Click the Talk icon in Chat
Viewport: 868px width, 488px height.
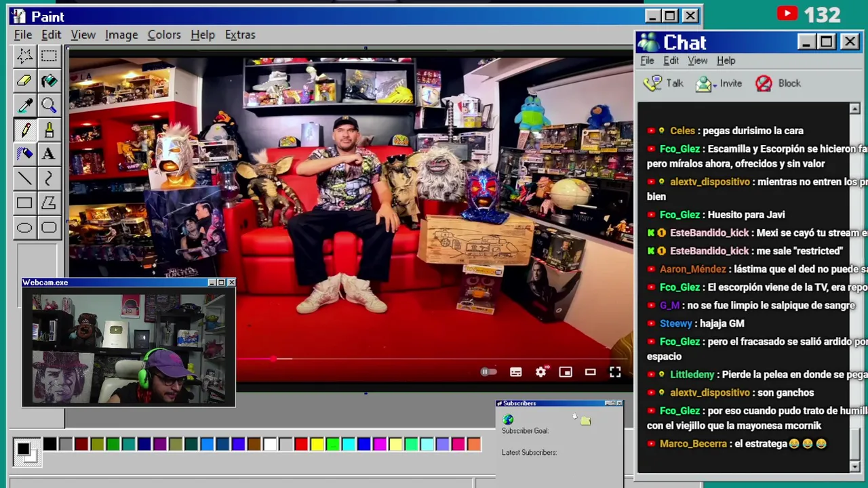click(x=652, y=83)
